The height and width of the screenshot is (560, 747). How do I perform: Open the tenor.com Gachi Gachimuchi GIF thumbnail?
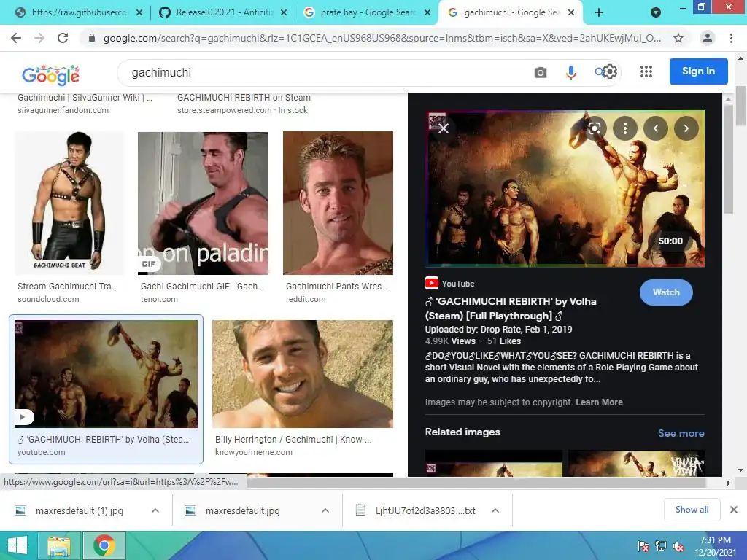tap(203, 203)
